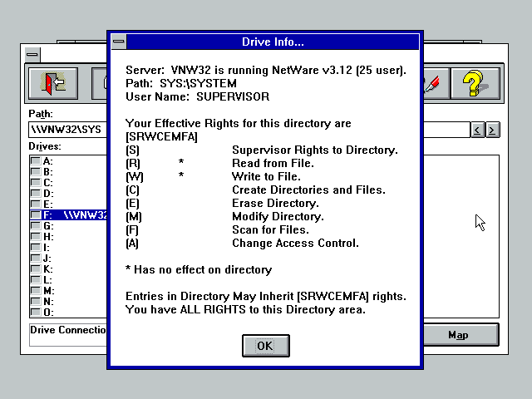
Task: Click right arrow button beside Path field
Action: coord(492,130)
